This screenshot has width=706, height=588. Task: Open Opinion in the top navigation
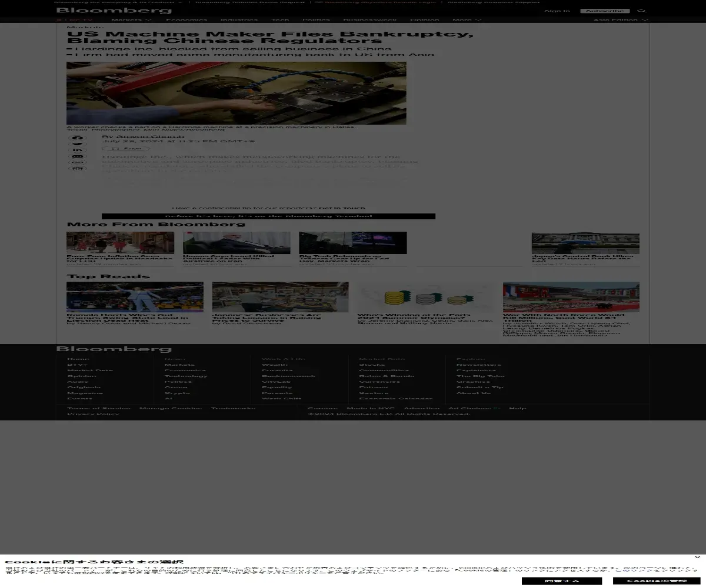point(424,20)
